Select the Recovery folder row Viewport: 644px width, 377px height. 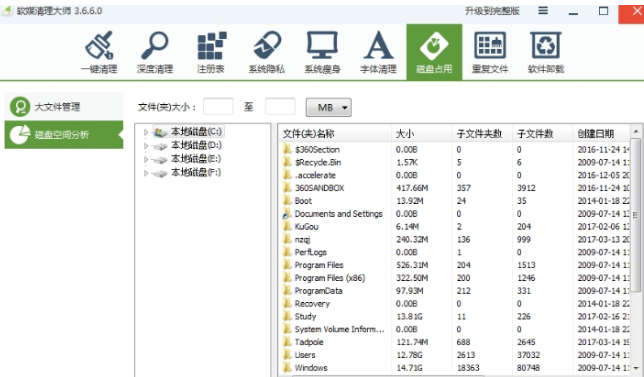tap(455, 303)
